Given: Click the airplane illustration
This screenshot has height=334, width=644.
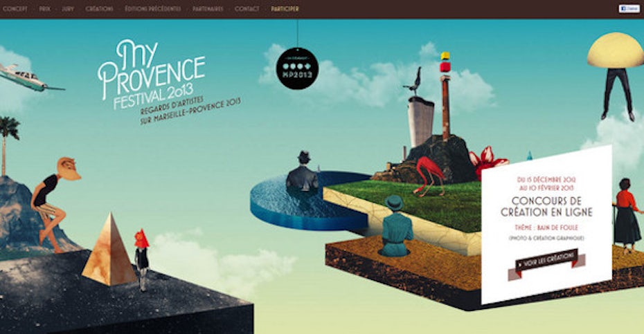Looking at the screenshot, I should [x=28, y=77].
